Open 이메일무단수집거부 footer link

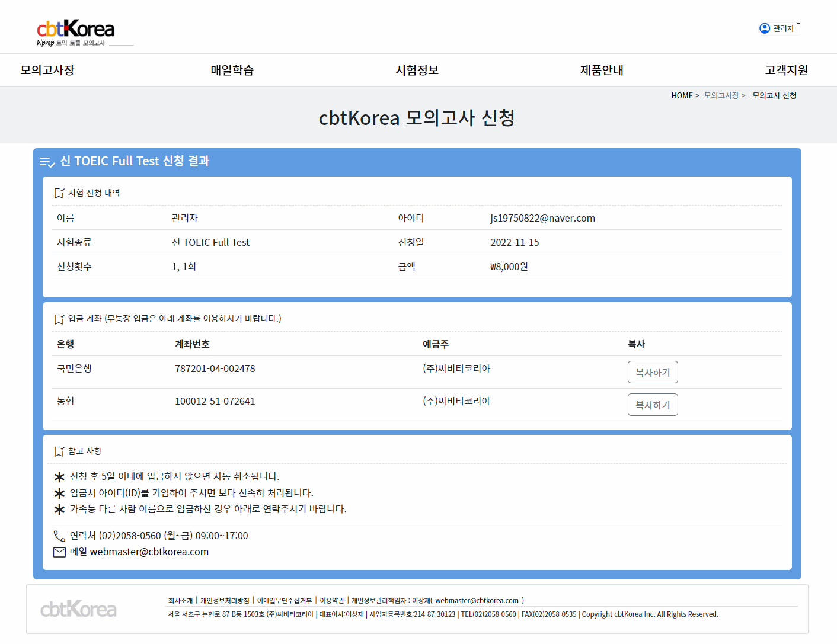tap(285, 600)
